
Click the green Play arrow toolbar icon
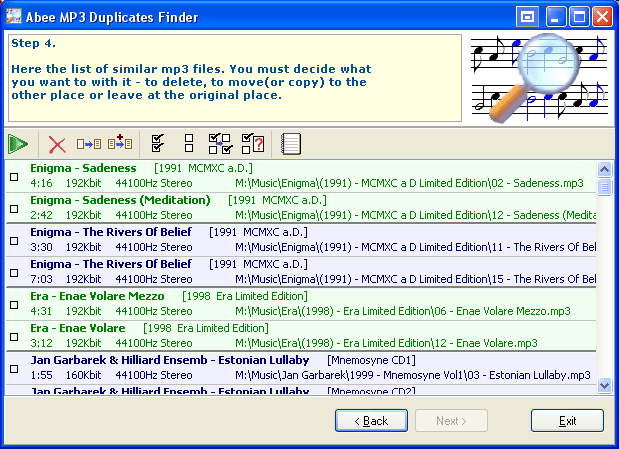(x=18, y=144)
